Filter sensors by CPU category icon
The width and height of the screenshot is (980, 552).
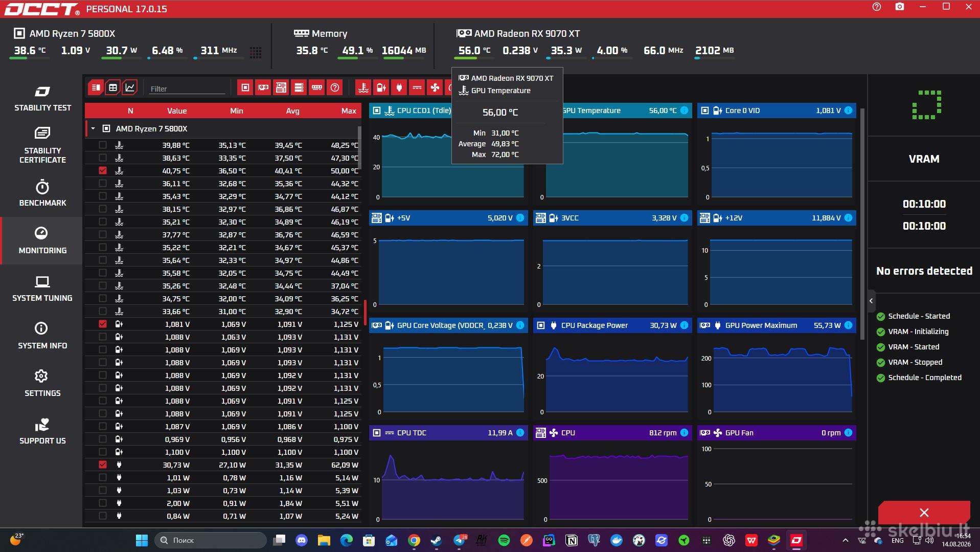pyautogui.click(x=245, y=87)
